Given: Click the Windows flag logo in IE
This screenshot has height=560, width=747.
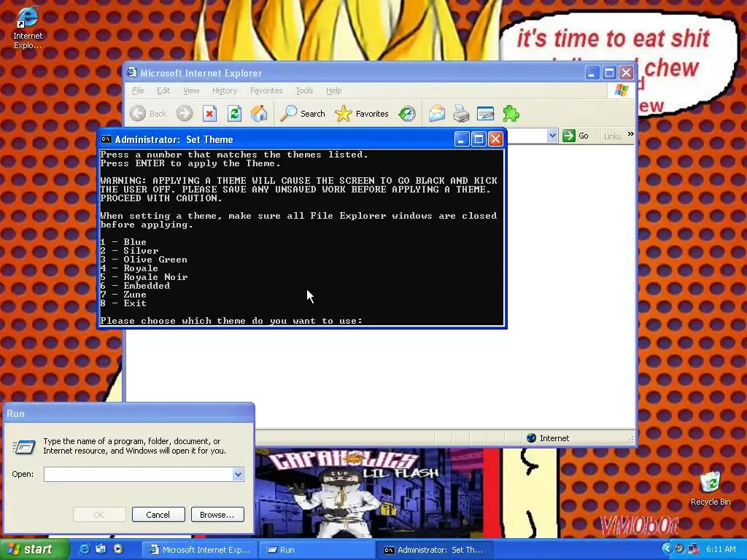Looking at the screenshot, I should click(x=622, y=90).
